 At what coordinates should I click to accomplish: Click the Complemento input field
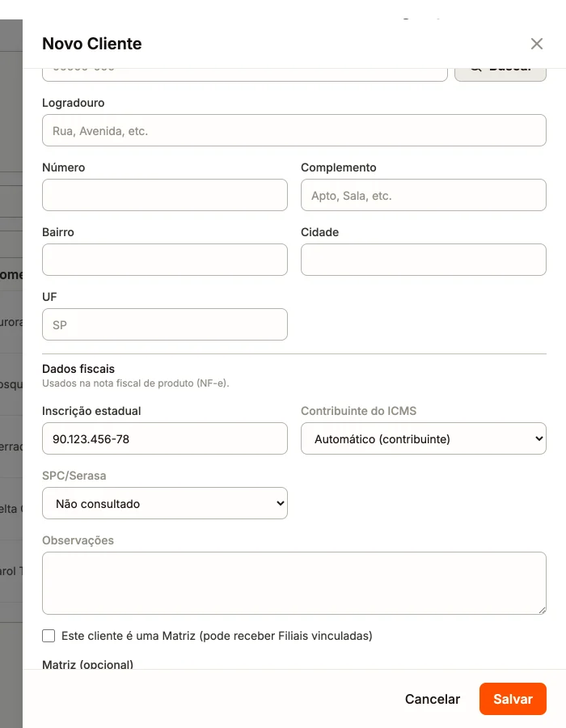pos(423,195)
